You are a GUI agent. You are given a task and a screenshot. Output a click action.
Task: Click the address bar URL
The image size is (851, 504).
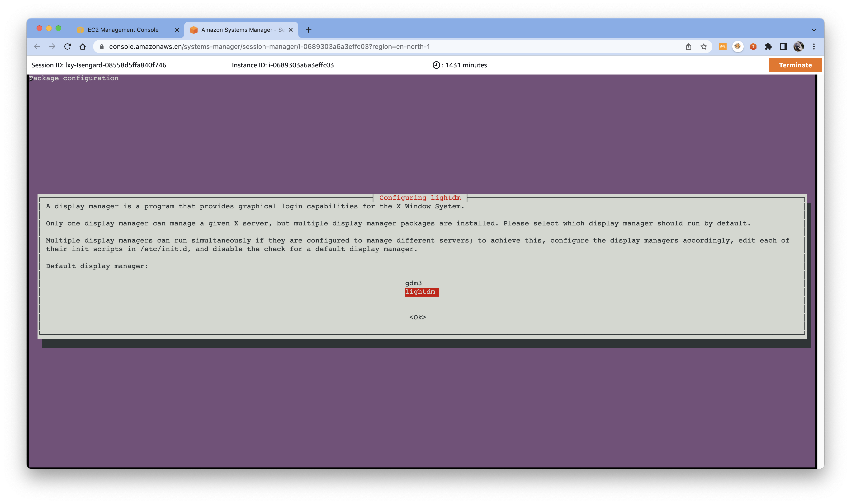coord(269,47)
